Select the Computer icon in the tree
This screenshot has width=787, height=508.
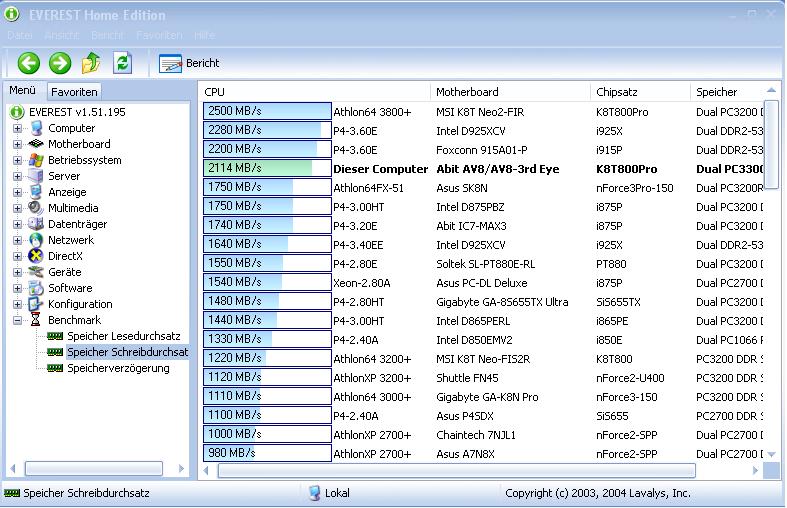tap(37, 128)
